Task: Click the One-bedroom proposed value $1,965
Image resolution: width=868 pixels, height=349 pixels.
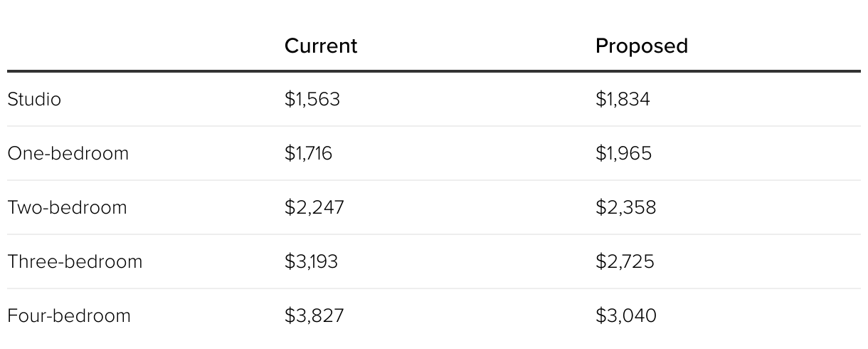Action: point(623,153)
